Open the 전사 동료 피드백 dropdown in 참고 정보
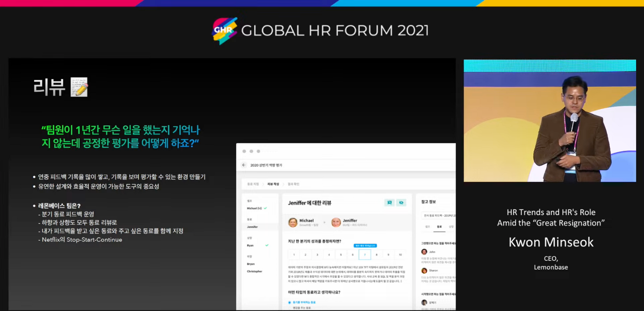 (438, 215)
